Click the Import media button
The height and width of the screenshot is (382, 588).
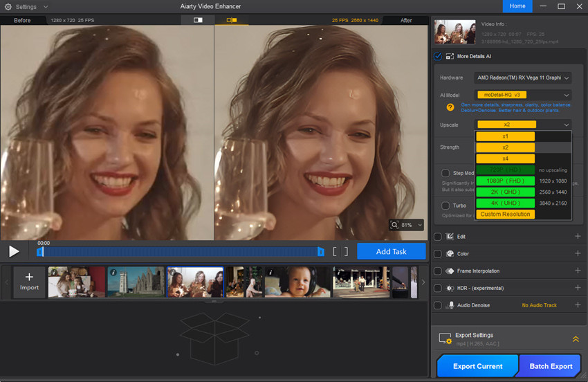29,282
